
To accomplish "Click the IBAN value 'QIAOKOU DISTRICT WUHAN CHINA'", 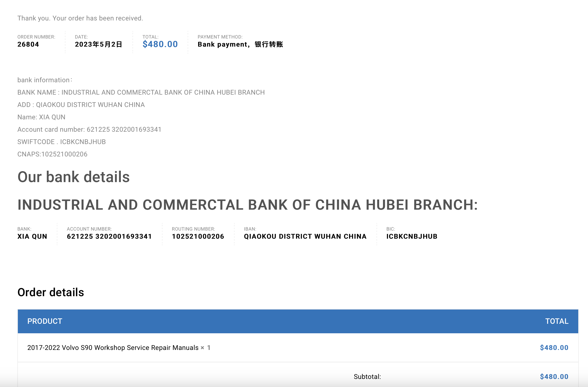I will coord(305,236).
